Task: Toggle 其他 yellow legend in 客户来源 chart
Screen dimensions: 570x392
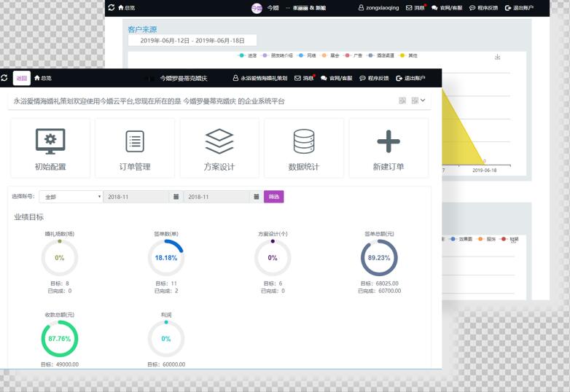Action: coord(408,55)
